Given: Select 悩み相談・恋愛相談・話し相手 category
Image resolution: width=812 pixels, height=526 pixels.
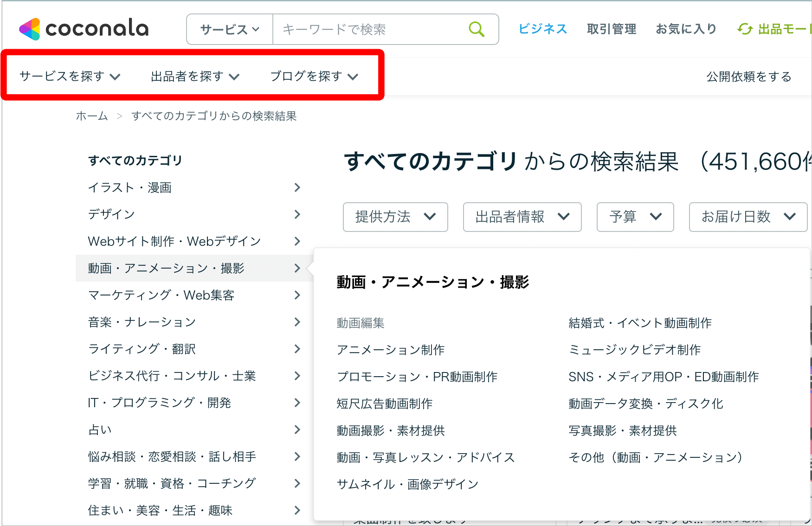Looking at the screenshot, I should coord(194,456).
